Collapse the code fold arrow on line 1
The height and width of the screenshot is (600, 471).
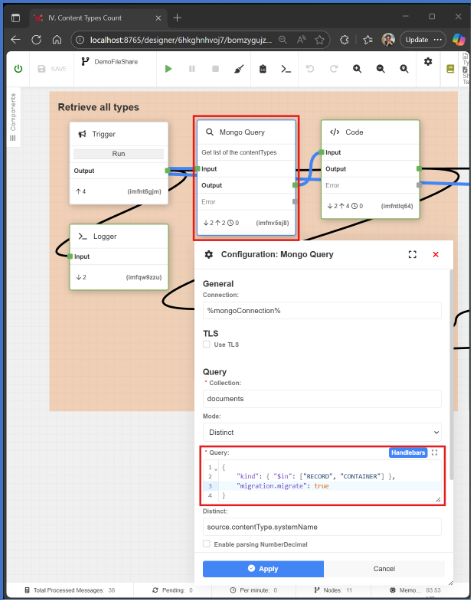pos(216,468)
